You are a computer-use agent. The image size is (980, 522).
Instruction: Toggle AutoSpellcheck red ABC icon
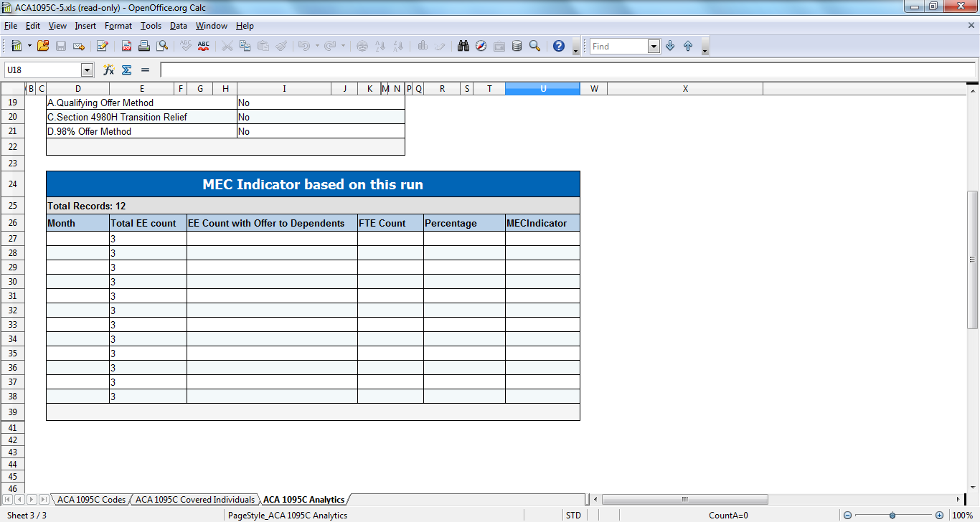coord(203,46)
